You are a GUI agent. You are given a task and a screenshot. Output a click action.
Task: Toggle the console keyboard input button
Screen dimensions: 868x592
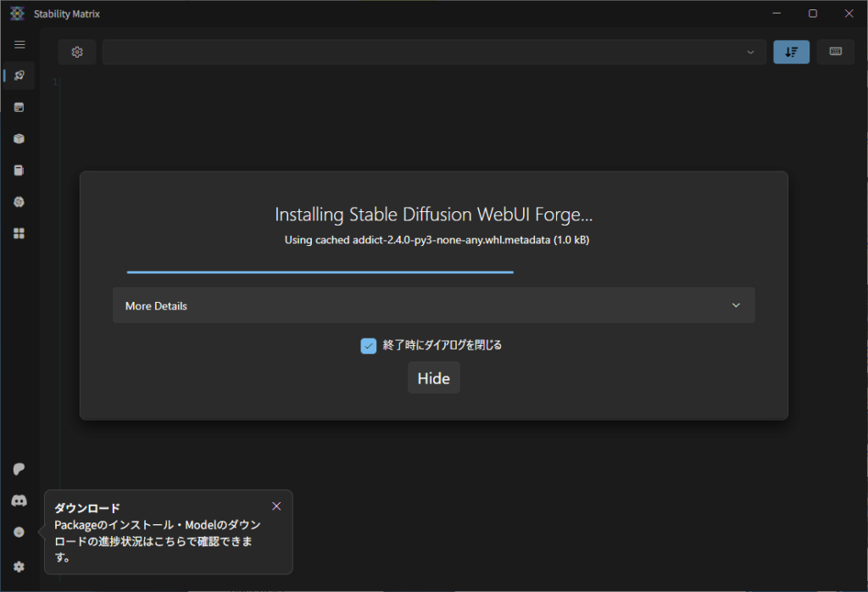pos(835,52)
